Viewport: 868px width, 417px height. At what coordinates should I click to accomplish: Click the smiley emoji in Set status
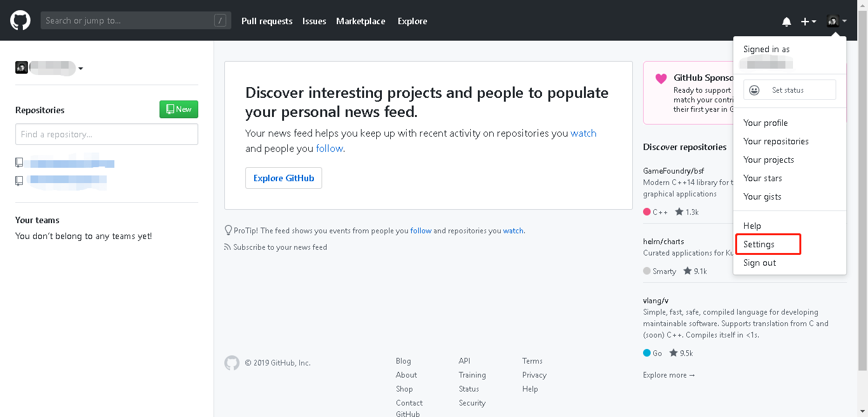click(754, 90)
